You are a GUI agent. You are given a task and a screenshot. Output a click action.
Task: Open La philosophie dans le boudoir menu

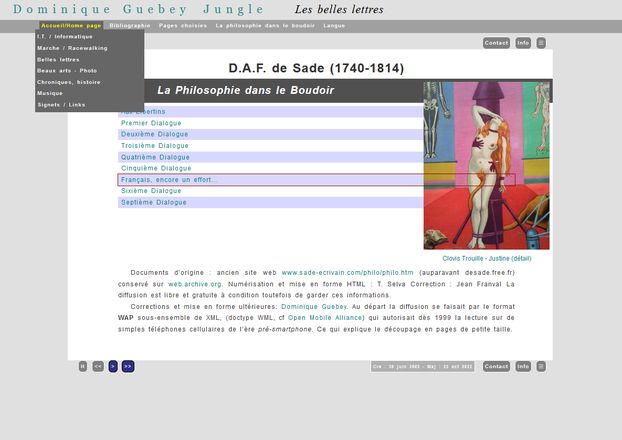[x=265, y=25]
